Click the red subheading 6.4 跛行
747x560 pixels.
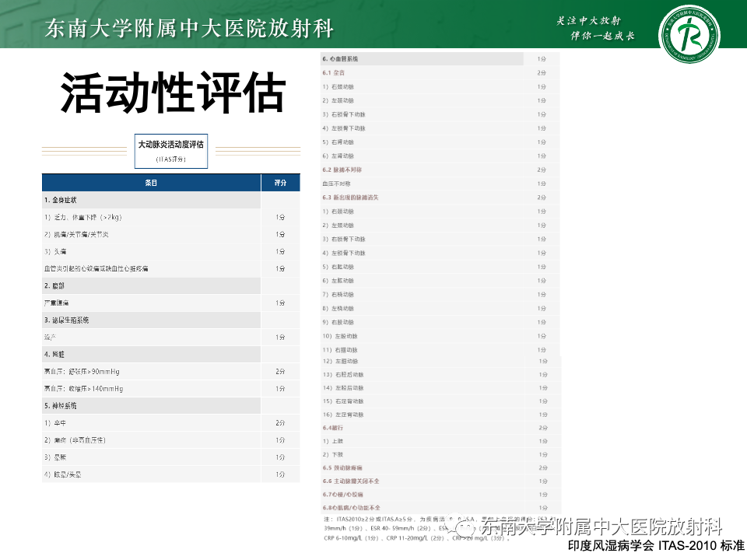click(333, 428)
